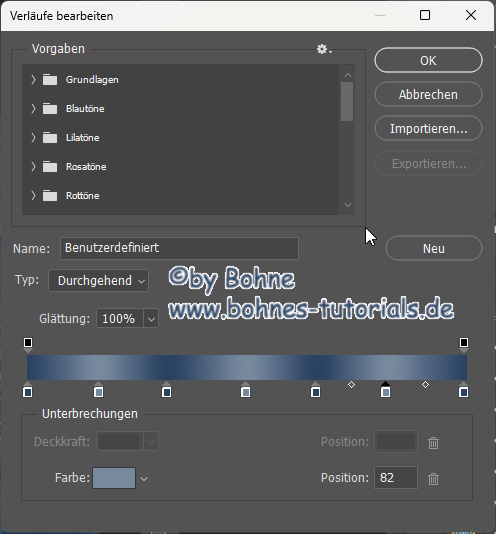Select the fourth color stop at gradient middle
Viewport: 496px width, 534px height.
coord(246,390)
